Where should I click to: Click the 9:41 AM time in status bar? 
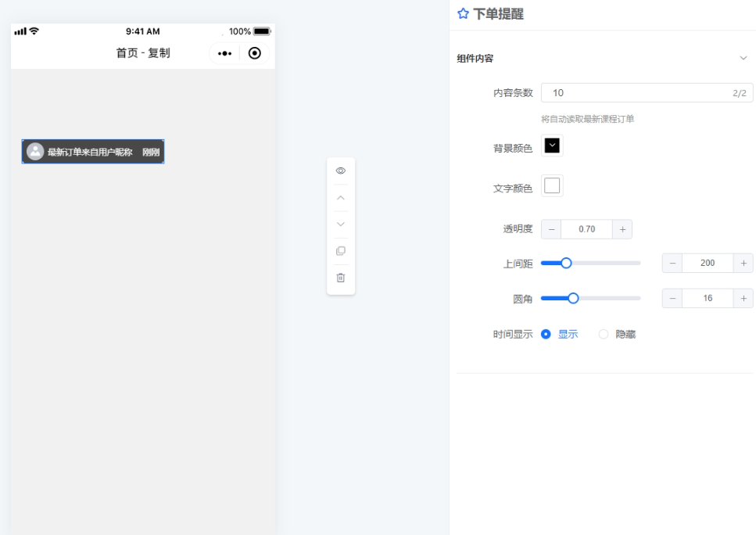coord(143,31)
